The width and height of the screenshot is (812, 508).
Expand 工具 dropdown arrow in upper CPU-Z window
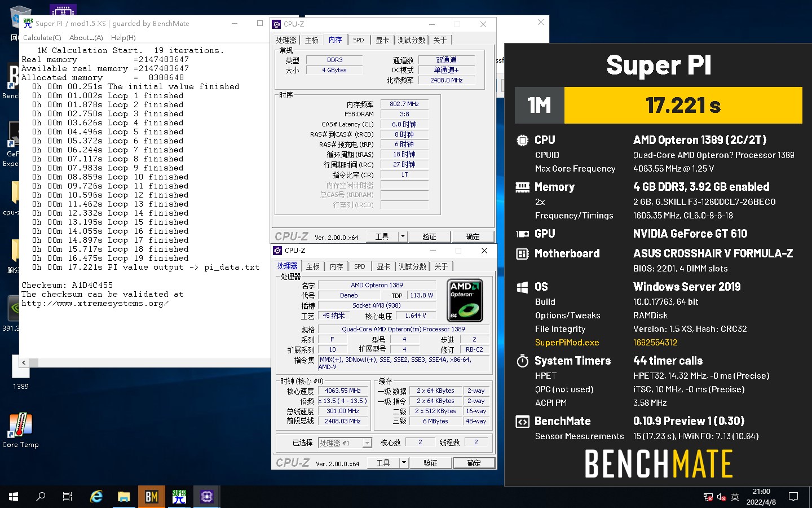(403, 237)
